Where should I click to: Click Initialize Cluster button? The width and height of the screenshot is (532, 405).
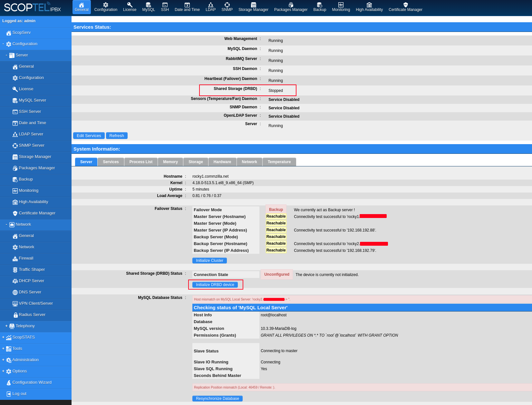(209, 261)
